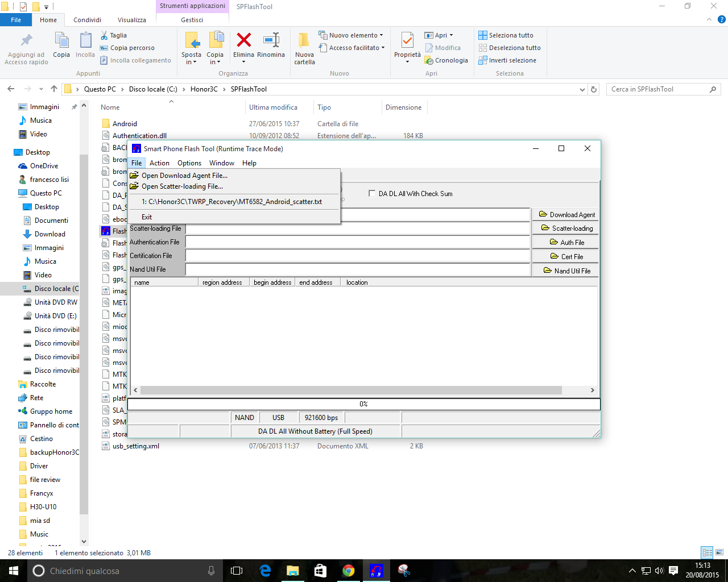728x582 pixels.
Task: Click the Aggiungi ad Accesso rapido pin icon
Action: click(26, 40)
